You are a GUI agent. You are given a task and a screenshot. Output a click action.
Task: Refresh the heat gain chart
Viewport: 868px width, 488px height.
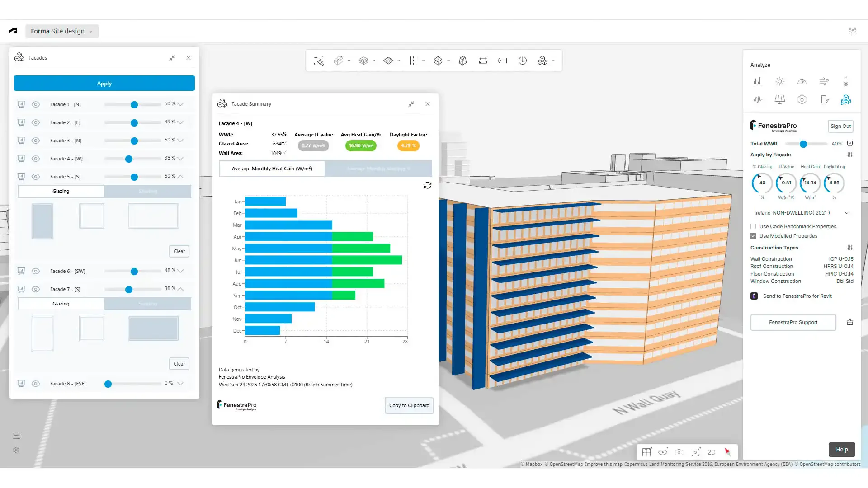click(428, 186)
